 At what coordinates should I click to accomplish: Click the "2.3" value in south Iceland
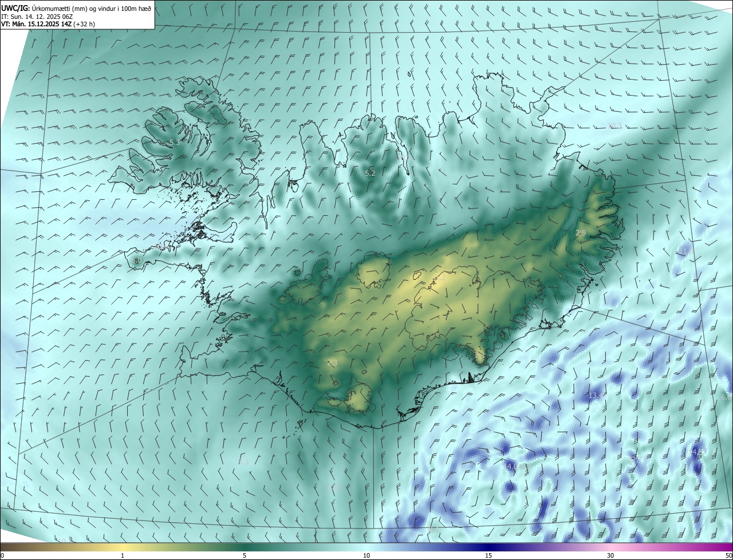pos(332,363)
